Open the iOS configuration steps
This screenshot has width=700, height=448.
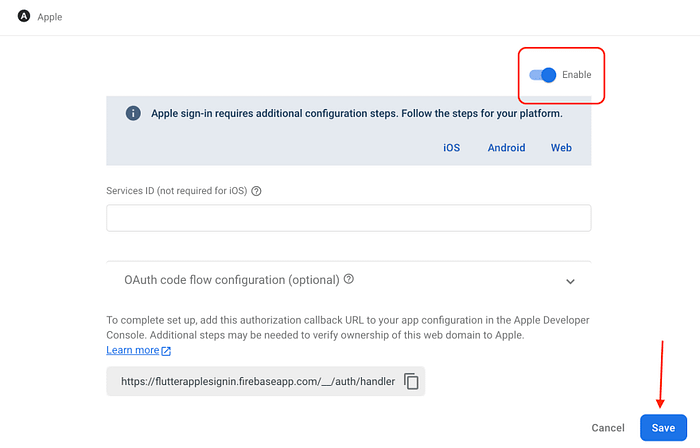pyautogui.click(x=451, y=148)
